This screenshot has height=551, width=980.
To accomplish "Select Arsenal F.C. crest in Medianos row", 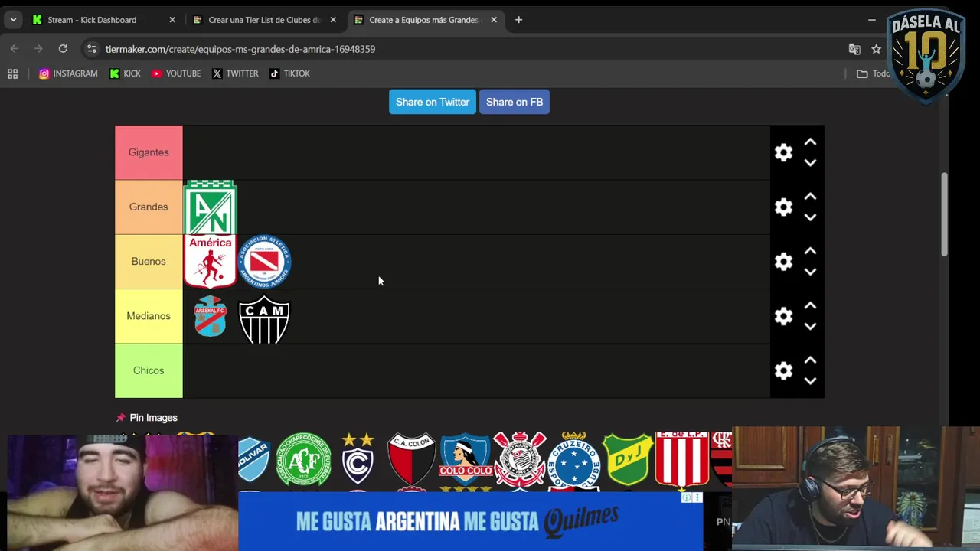I will point(211,316).
